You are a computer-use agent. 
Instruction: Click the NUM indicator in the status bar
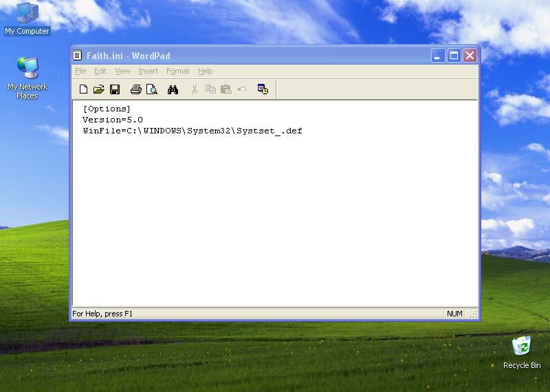coord(454,314)
